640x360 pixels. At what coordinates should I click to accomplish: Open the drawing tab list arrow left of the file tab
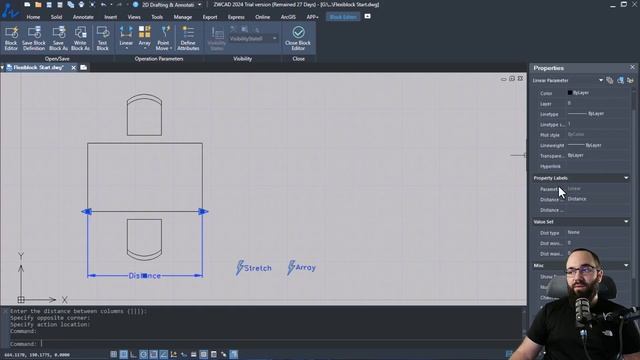pyautogui.click(x=2, y=67)
